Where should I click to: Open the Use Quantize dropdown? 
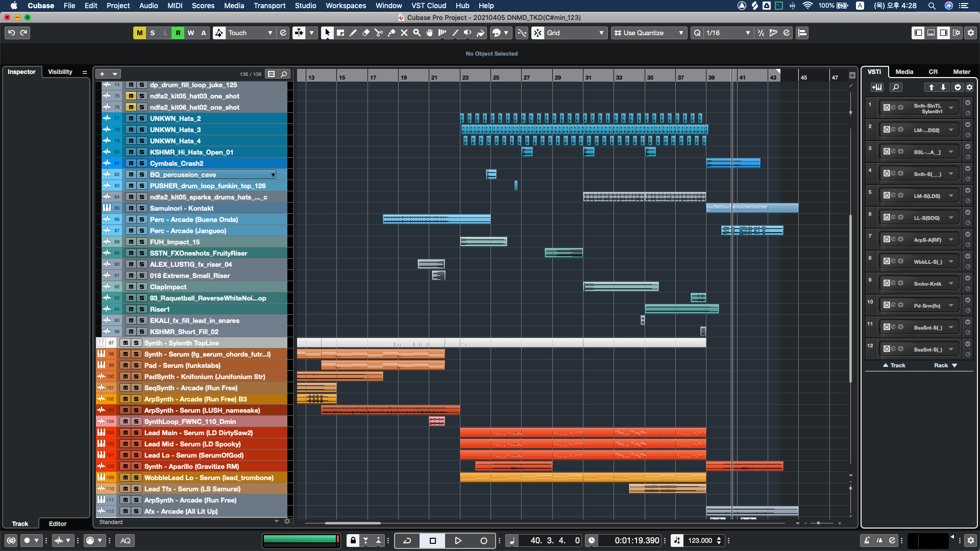coord(648,33)
